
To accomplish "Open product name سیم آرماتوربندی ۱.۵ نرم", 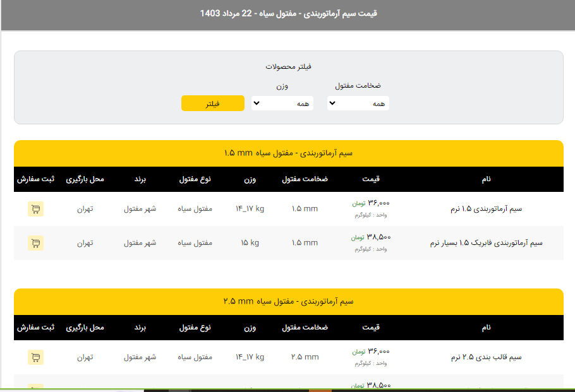I will [x=486, y=209].
